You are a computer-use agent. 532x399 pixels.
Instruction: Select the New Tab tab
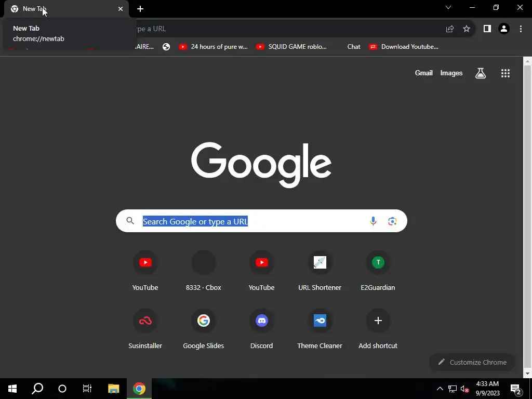pos(66,9)
